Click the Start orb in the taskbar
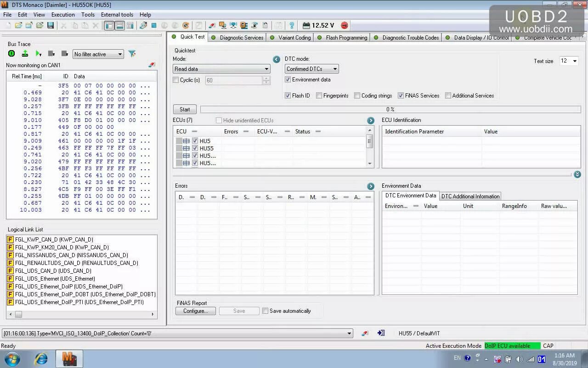The image size is (588, 368). point(11,359)
